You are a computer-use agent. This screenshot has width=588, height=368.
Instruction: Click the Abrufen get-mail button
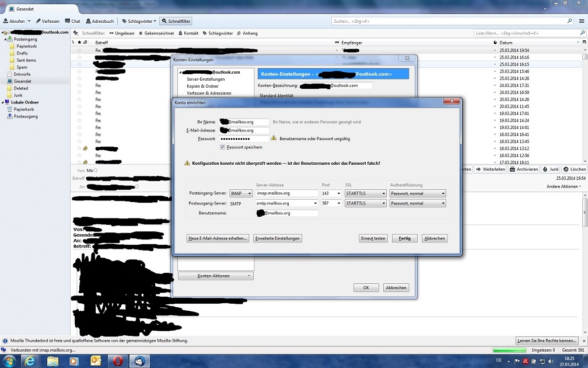point(14,21)
